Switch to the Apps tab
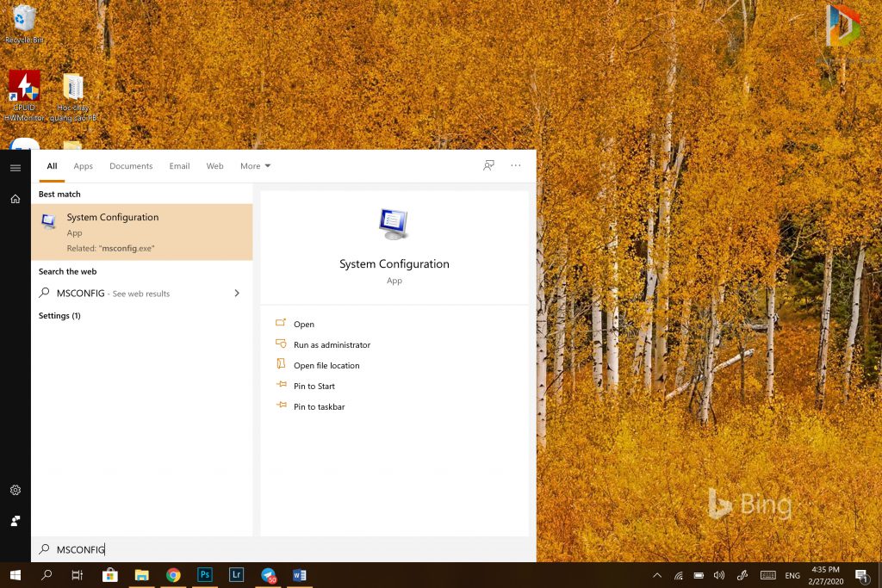Image resolution: width=882 pixels, height=588 pixels. coord(83,166)
